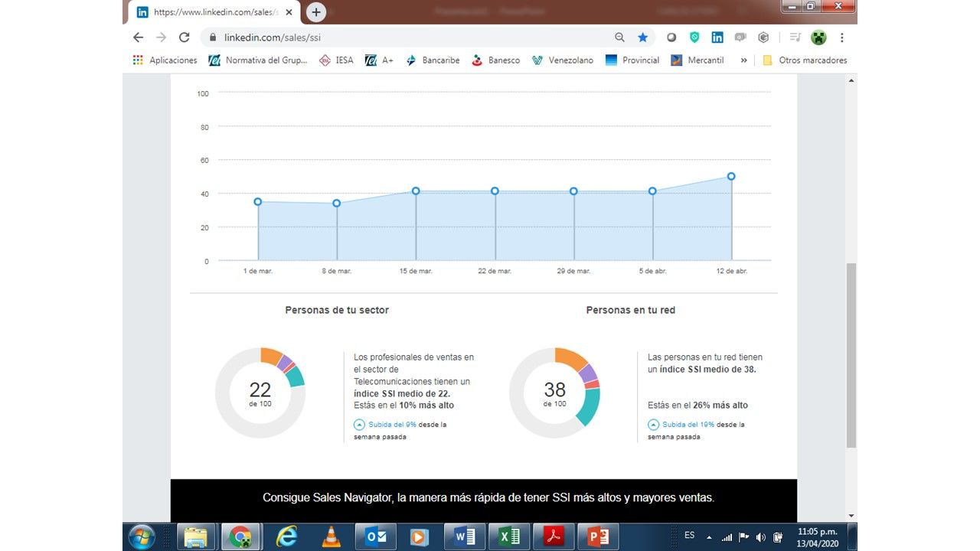
Task: Show hidden system tray icons
Action: 709,537
